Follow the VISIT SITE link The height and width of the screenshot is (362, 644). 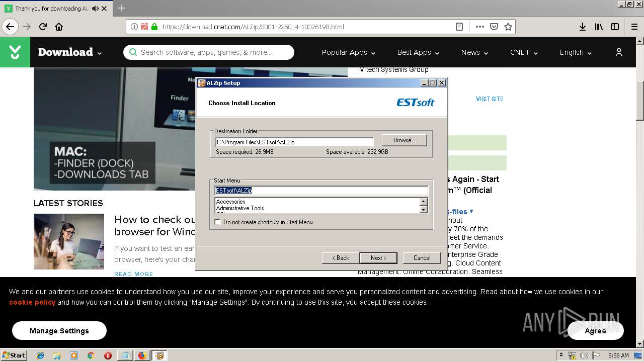(490, 99)
